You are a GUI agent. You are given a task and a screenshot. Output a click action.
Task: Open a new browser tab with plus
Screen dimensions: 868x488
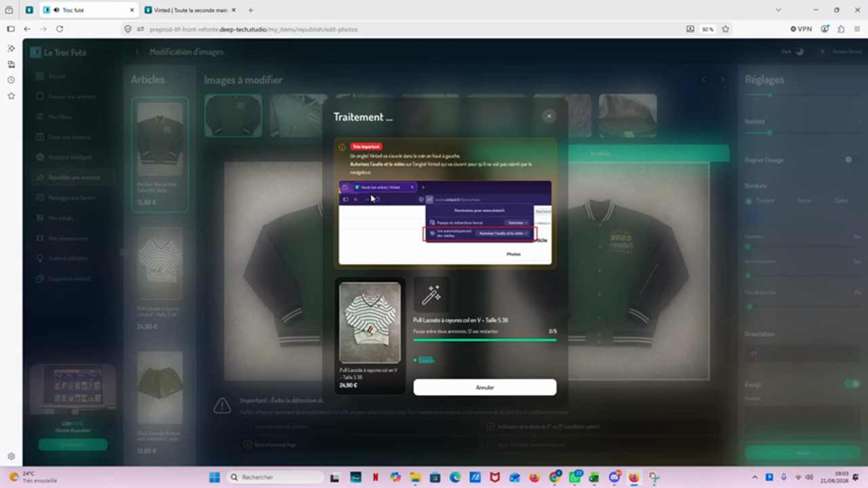pyautogui.click(x=250, y=10)
